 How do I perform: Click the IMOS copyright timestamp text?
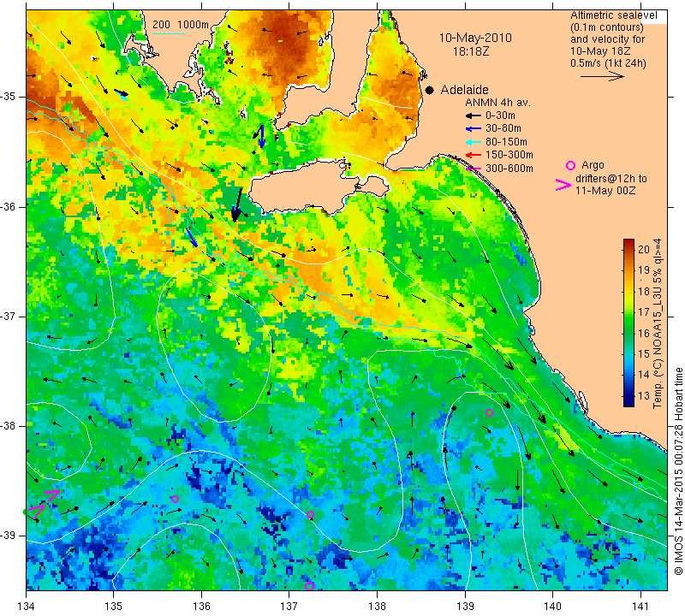pyautogui.click(x=678, y=471)
